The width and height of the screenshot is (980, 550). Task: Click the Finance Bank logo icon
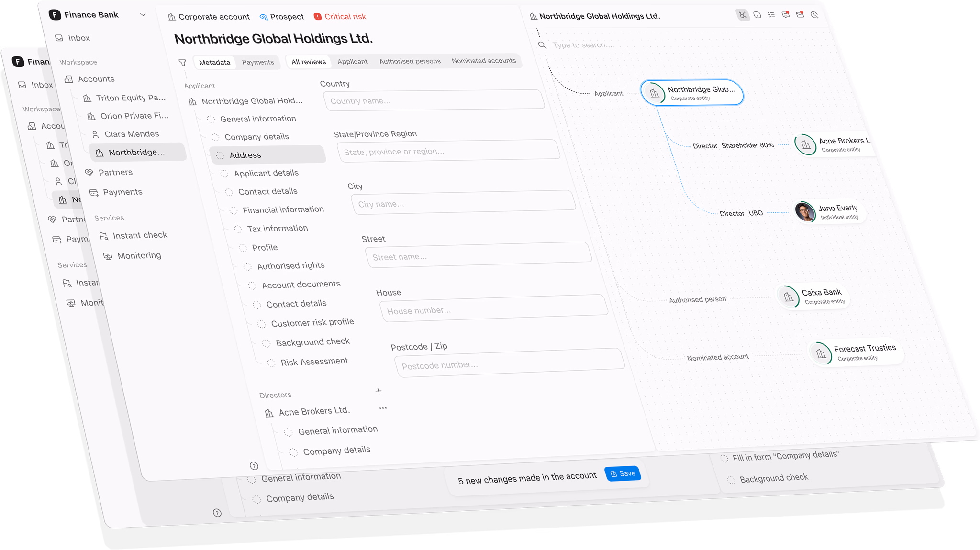click(x=55, y=15)
